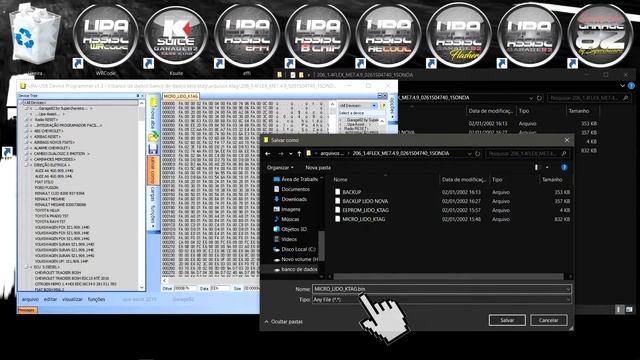The width and height of the screenshot is (640, 360).
Task: Select the BACKUP file in Salvar como
Action: 351,192
